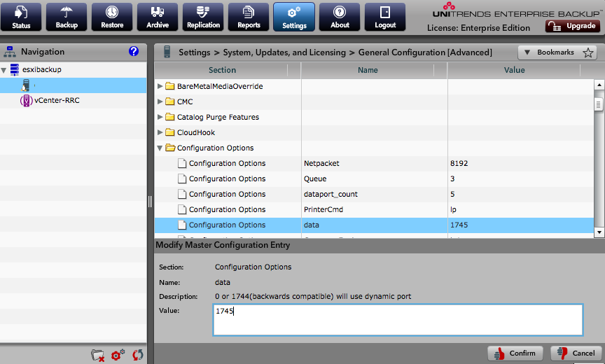Image resolution: width=605 pixels, height=364 pixels.
Task: Select the vCenter-RRC tree item
Action: 57,100
